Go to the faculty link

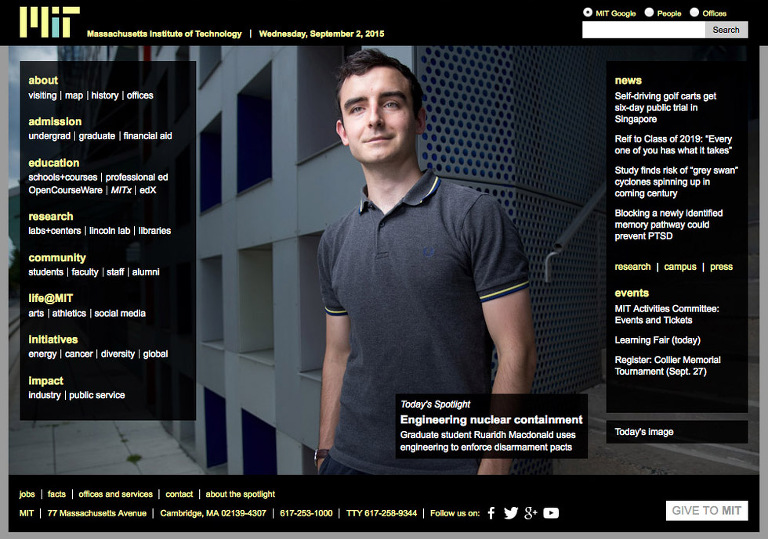[85, 272]
